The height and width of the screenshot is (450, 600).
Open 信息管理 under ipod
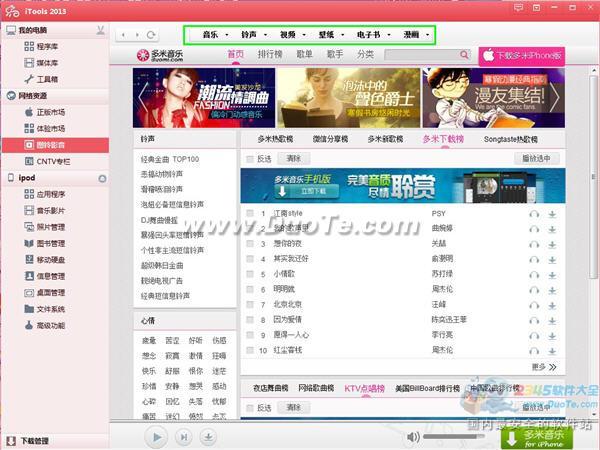(x=45, y=276)
